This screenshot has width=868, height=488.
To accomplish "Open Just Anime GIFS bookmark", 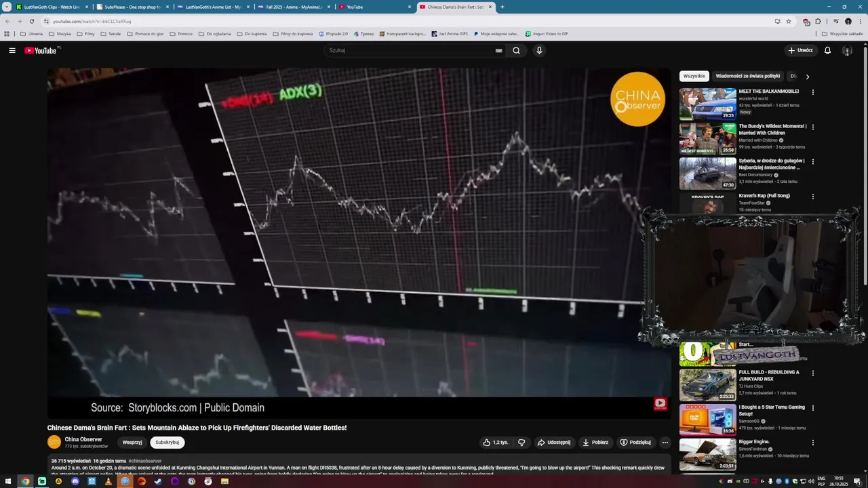I will pos(450,33).
